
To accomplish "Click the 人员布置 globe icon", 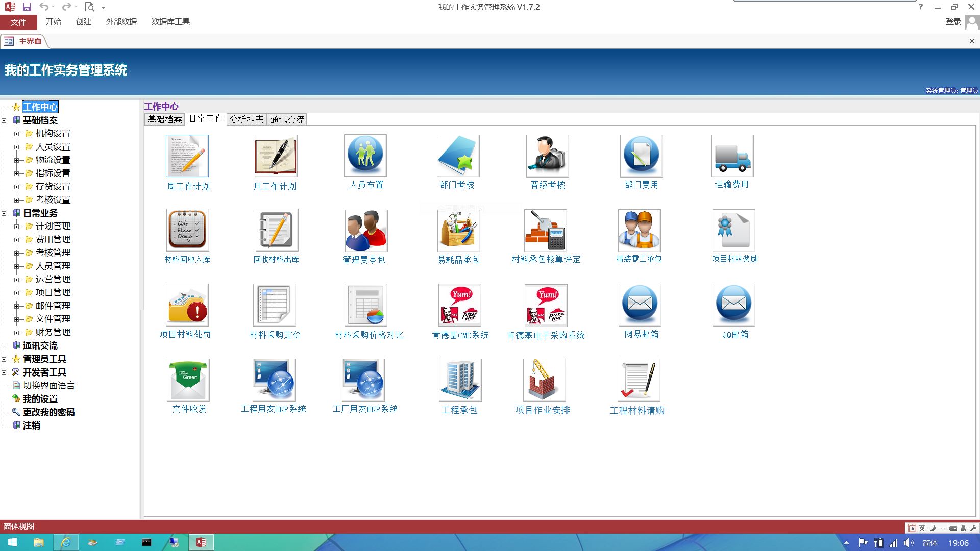I will pyautogui.click(x=365, y=155).
